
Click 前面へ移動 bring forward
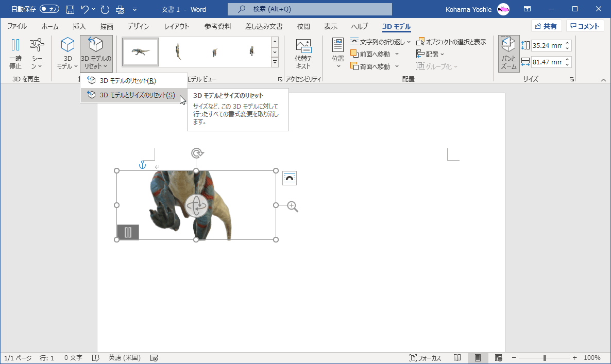pyautogui.click(x=370, y=54)
